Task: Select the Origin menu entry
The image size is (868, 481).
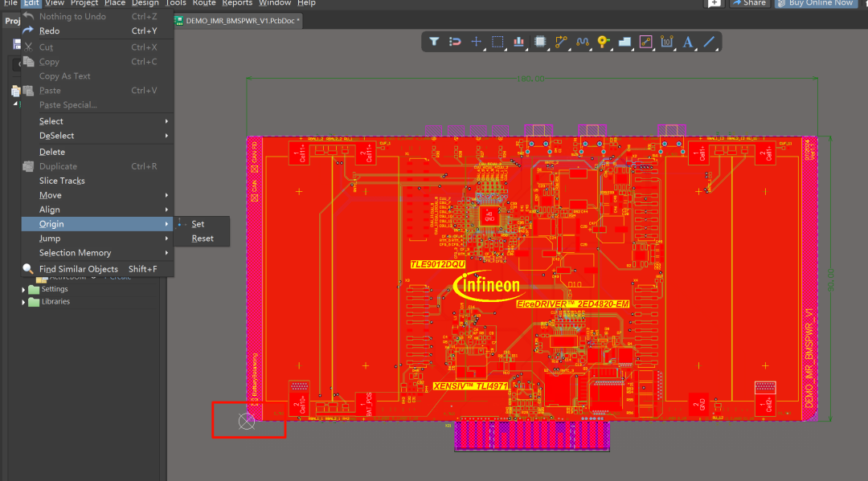Action: click(97, 224)
